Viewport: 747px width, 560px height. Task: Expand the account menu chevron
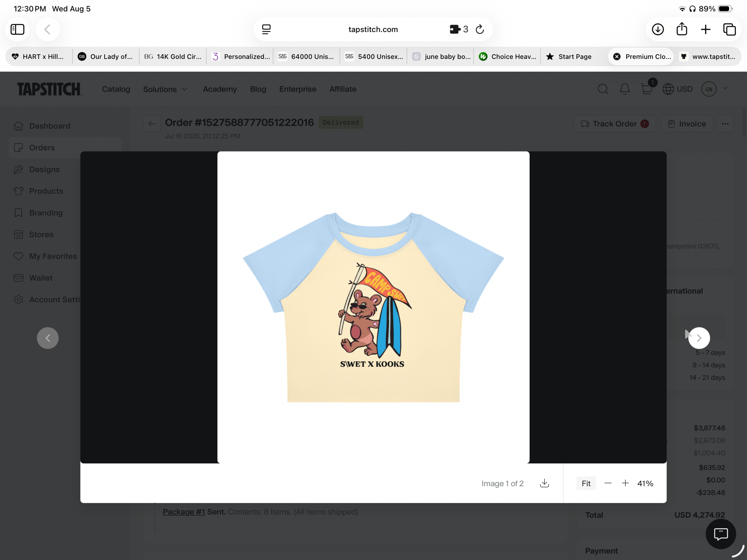point(725,88)
